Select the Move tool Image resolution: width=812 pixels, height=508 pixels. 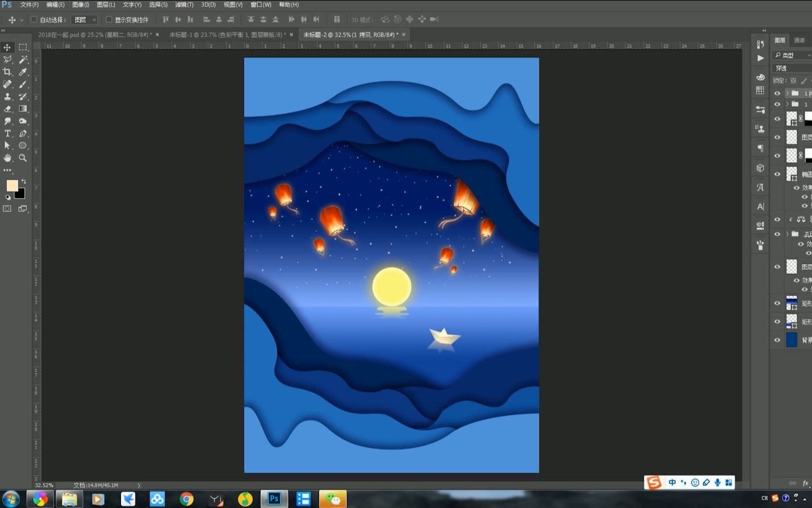click(x=7, y=47)
